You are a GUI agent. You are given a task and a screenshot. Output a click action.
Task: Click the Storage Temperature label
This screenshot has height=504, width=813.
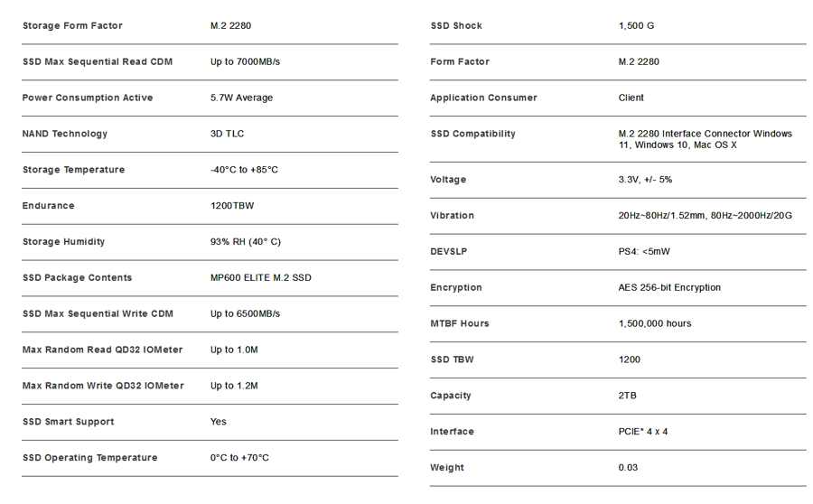[74, 170]
